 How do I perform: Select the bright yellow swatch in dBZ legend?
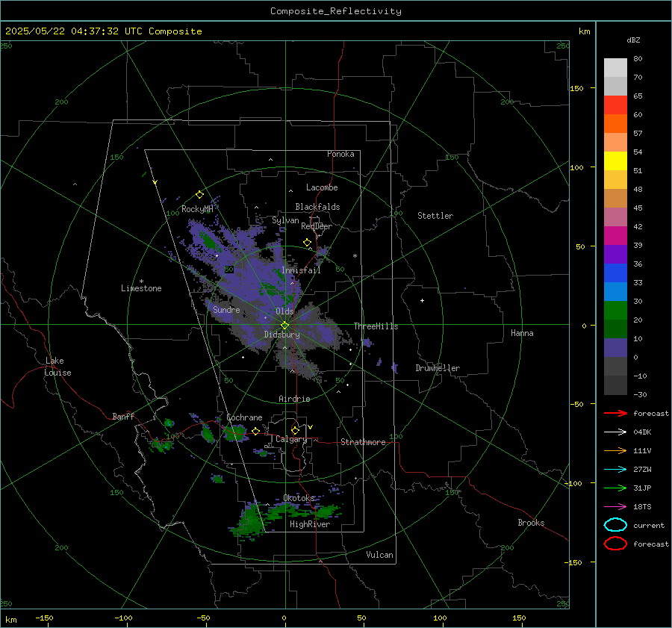coord(615,161)
